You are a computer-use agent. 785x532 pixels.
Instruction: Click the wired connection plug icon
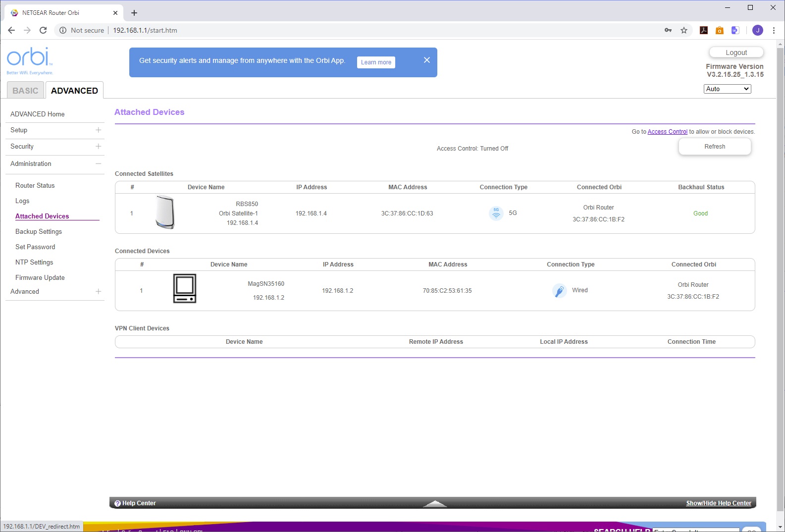(x=559, y=291)
